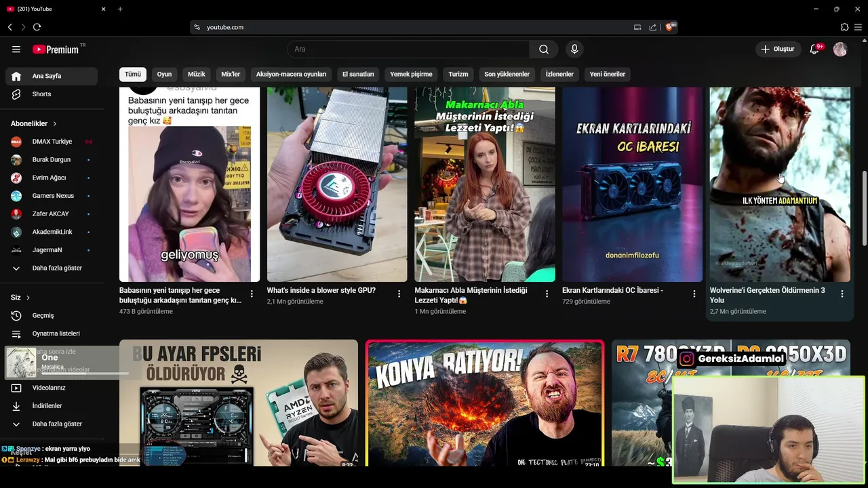The image size is (868, 488).
Task: Click the page vertical scrollbar thumb
Action: tap(864, 208)
